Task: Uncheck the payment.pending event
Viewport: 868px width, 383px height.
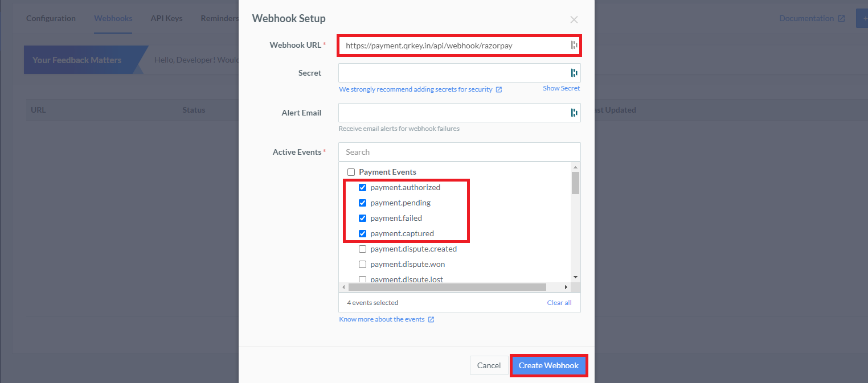Action: pos(363,203)
